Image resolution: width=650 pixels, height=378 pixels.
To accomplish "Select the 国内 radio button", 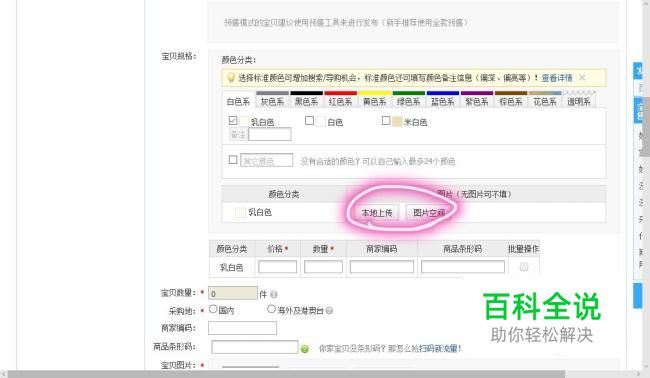I will point(213,309).
